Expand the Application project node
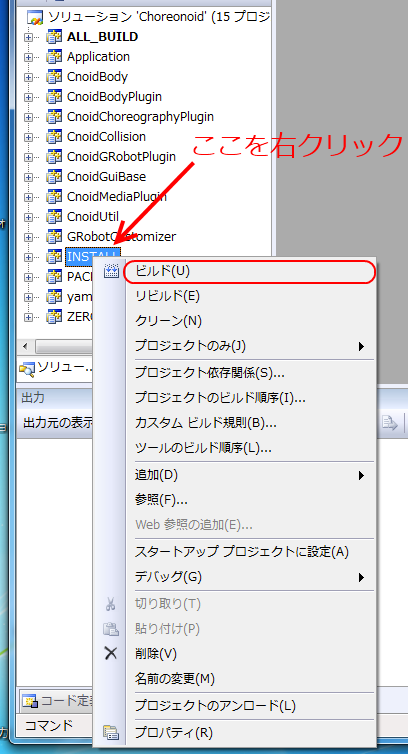Viewport: 408px width, 754px height. point(28,57)
